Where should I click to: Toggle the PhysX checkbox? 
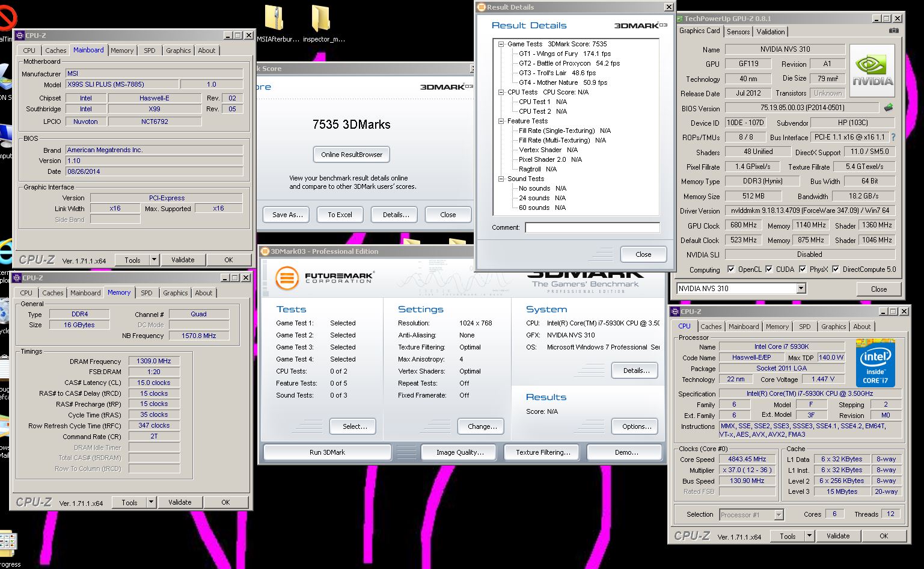pyautogui.click(x=802, y=269)
